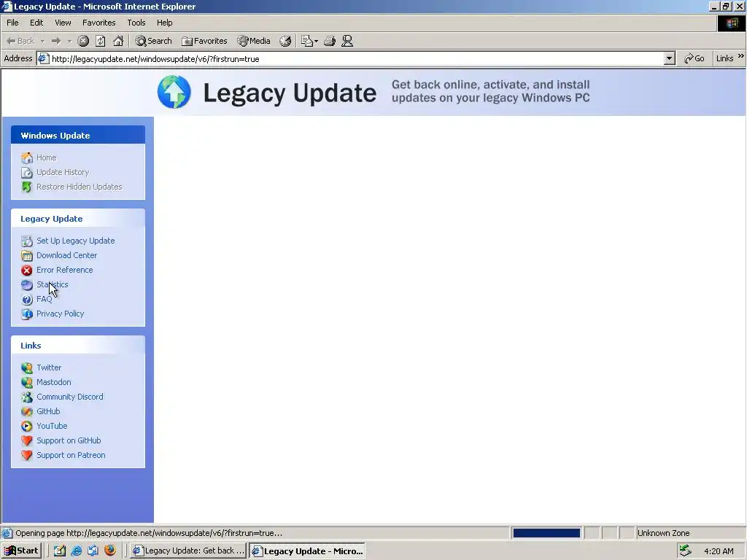The width and height of the screenshot is (747, 560).
Task: Click the Messenger toolbar icon
Action: click(347, 41)
